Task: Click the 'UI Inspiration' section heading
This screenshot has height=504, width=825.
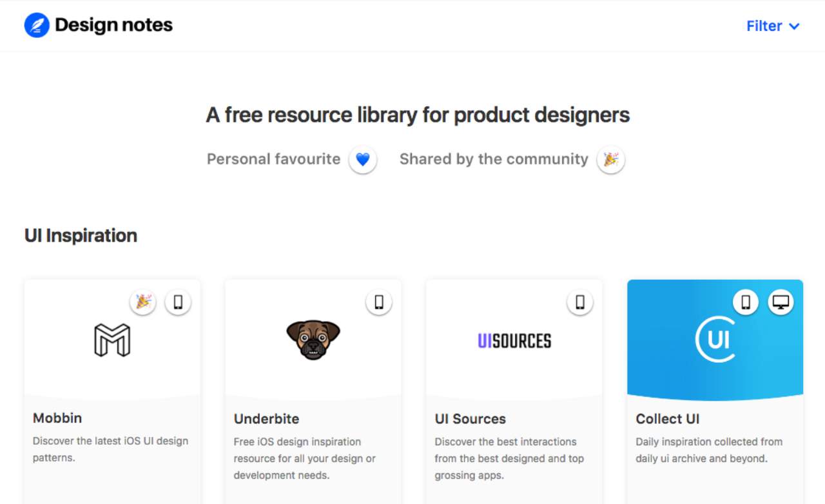Action: click(x=81, y=235)
